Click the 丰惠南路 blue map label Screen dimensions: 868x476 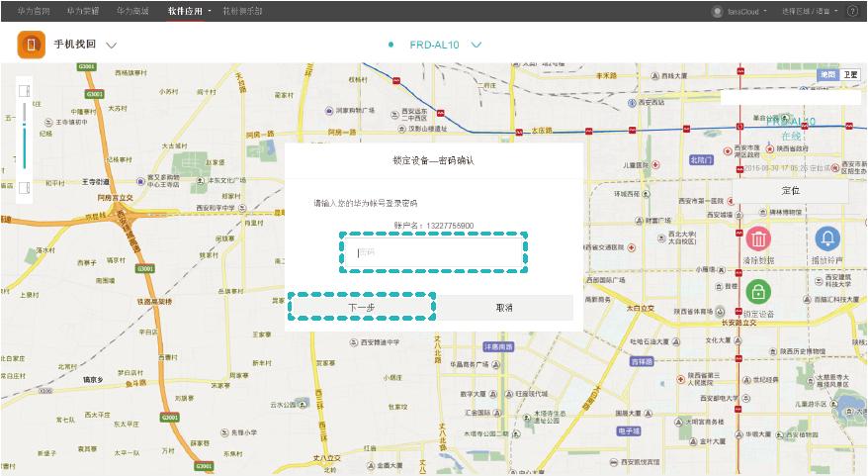(499, 347)
